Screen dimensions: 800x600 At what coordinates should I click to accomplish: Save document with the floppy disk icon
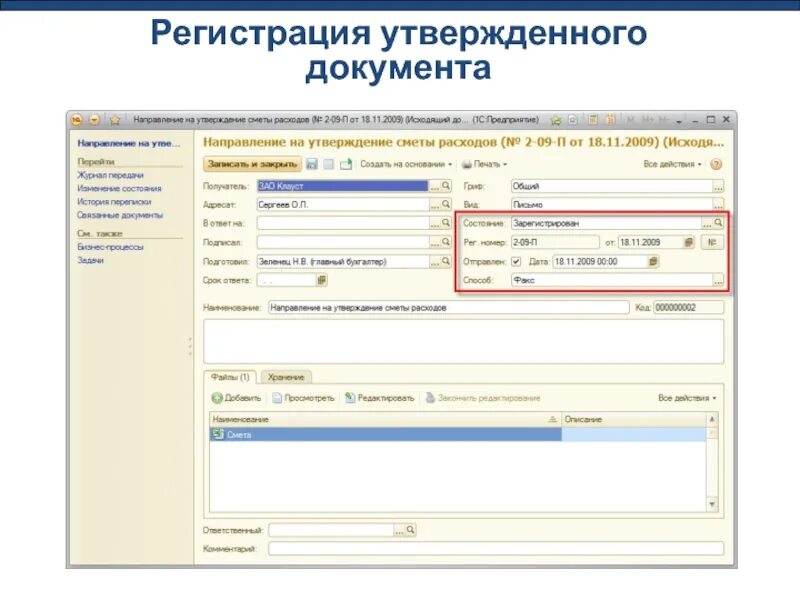click(x=311, y=164)
